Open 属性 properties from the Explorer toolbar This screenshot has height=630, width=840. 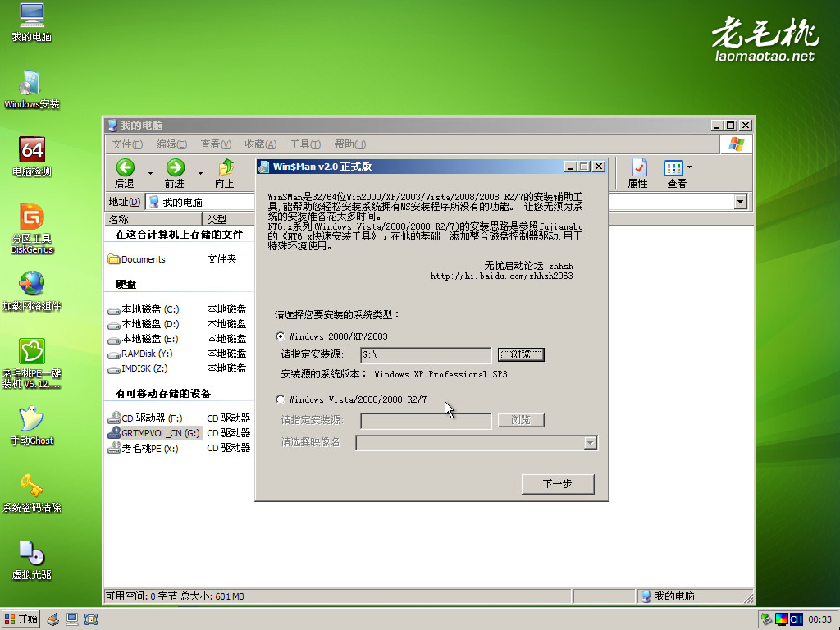click(x=638, y=174)
